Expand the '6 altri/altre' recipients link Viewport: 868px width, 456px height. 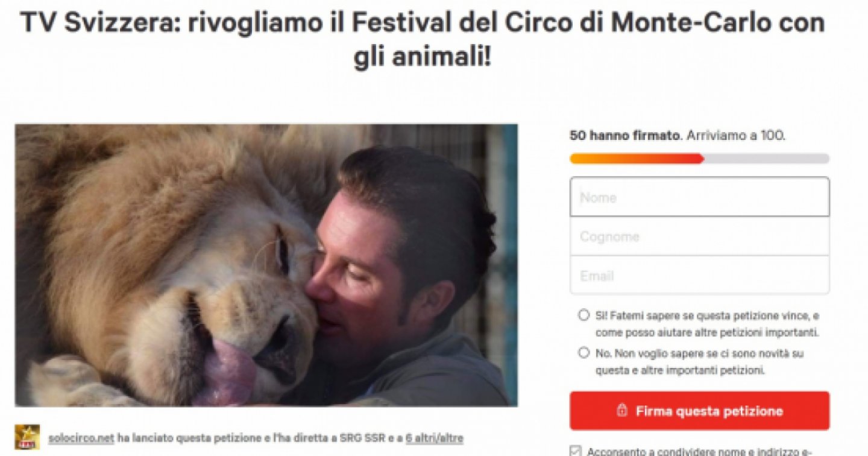coord(434,438)
